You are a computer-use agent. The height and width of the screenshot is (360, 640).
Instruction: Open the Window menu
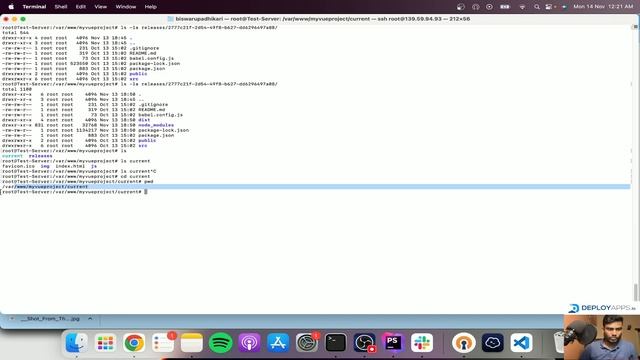point(126,7)
